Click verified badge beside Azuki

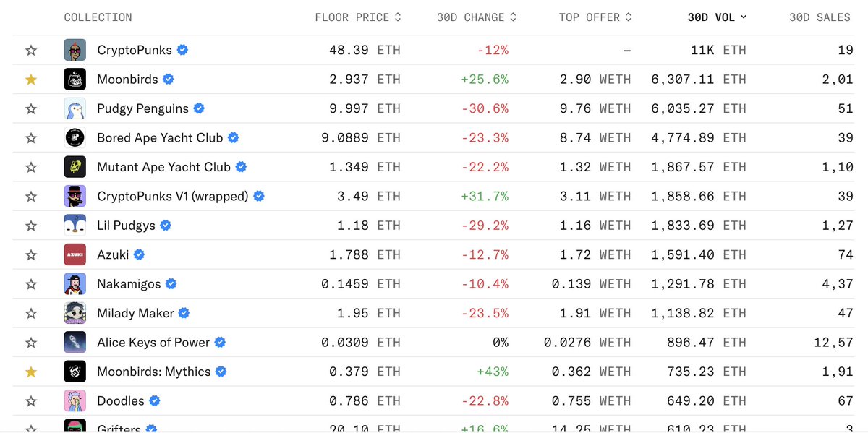point(140,254)
